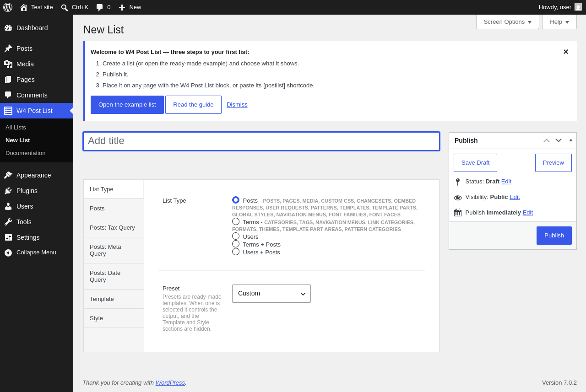Click the Visibility eye icon
This screenshot has height=392, width=586.
pyautogui.click(x=458, y=198)
